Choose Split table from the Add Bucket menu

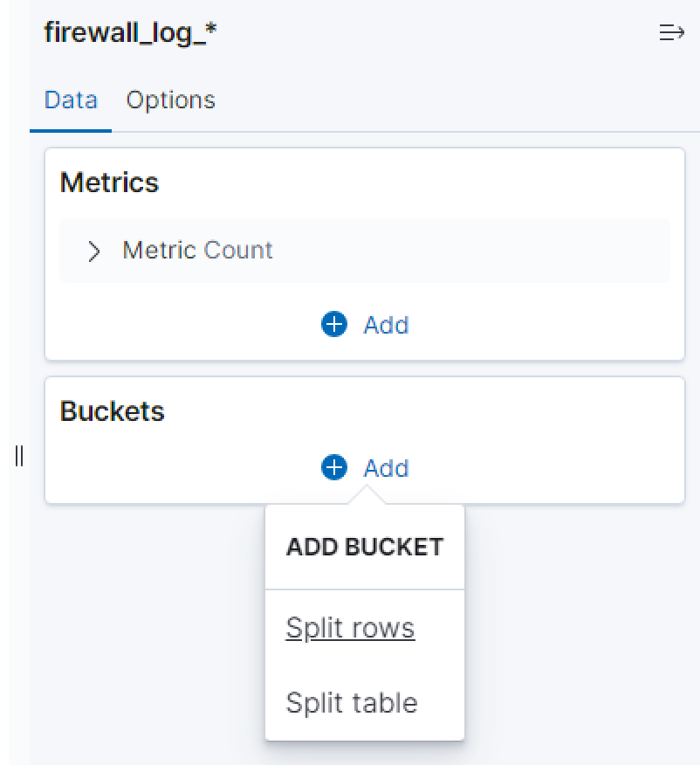352,702
